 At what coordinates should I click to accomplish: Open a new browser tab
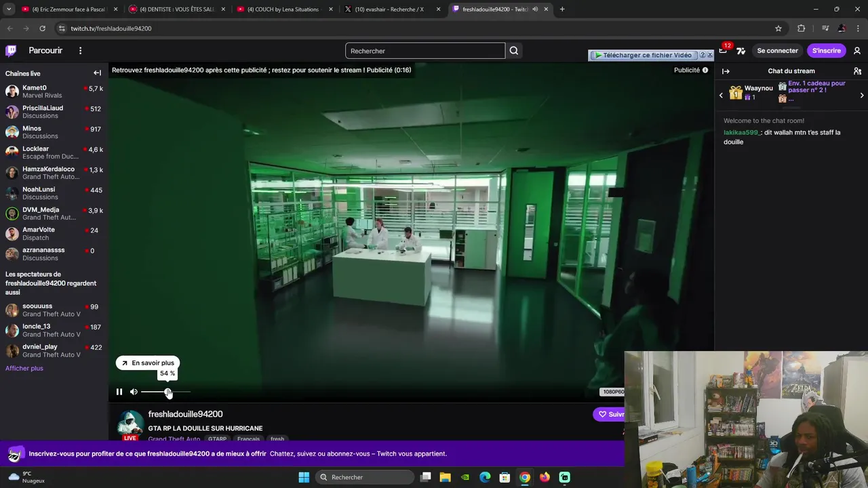point(562,9)
